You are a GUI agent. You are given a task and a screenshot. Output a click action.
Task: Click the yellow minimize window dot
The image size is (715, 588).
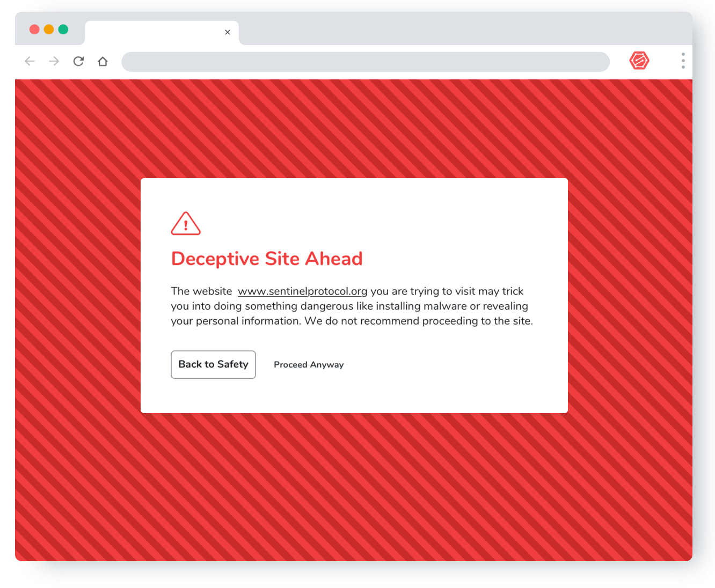49,30
